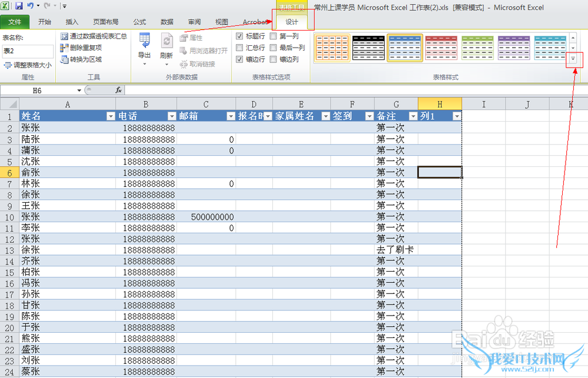Open the File (文件) button
The image size is (588, 378).
point(15,22)
